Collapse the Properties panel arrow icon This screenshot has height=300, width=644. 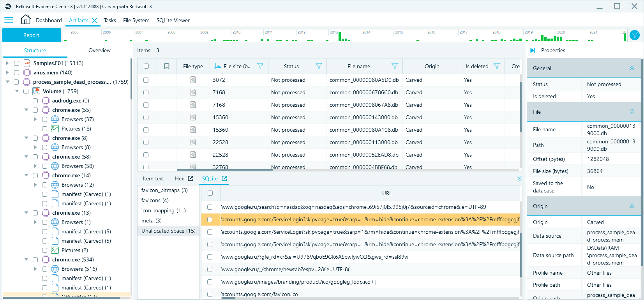coord(533,50)
